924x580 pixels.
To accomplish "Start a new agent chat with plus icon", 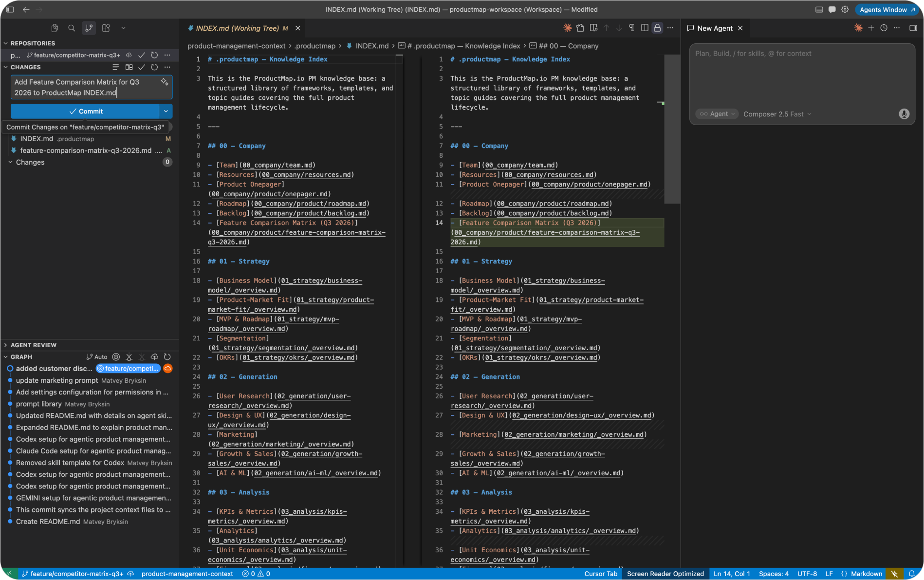I will (871, 28).
